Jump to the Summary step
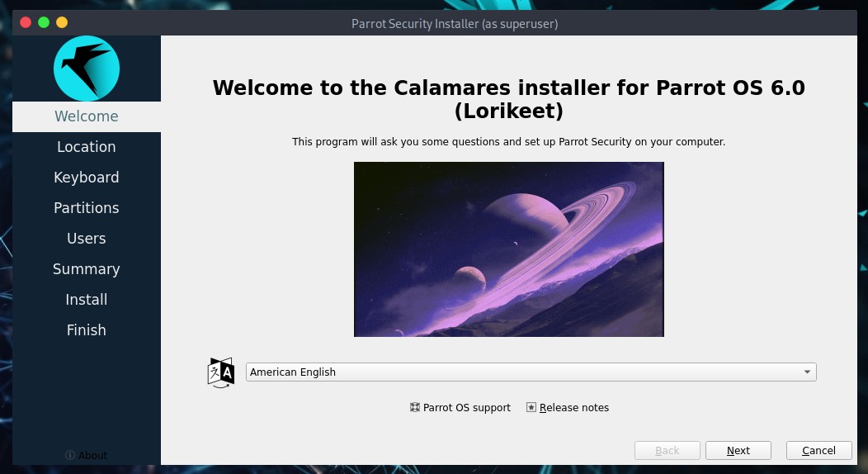The height and width of the screenshot is (474, 868). point(87,269)
